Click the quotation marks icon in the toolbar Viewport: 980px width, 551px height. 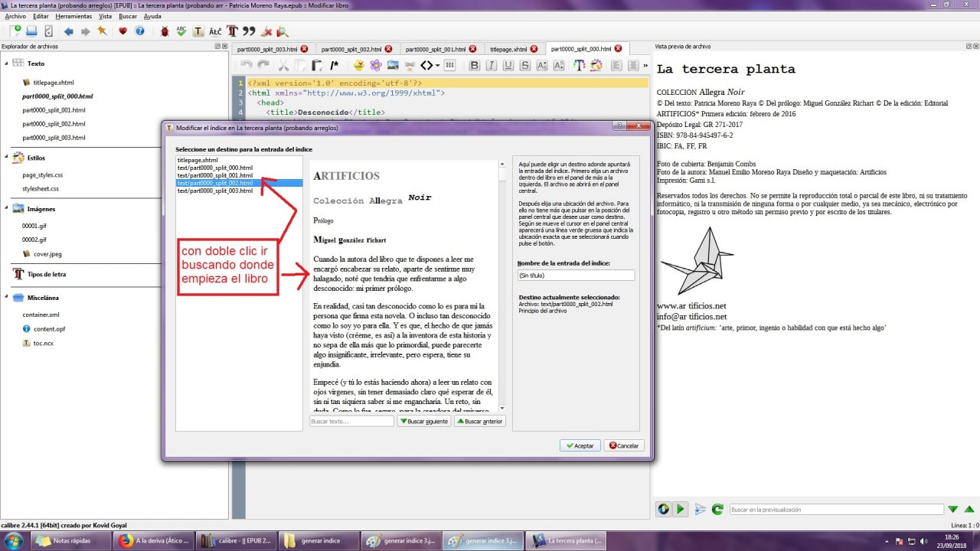[x=249, y=31]
